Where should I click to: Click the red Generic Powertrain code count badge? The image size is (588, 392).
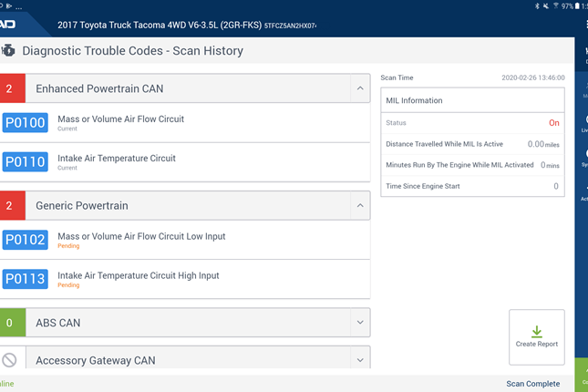(x=10, y=206)
